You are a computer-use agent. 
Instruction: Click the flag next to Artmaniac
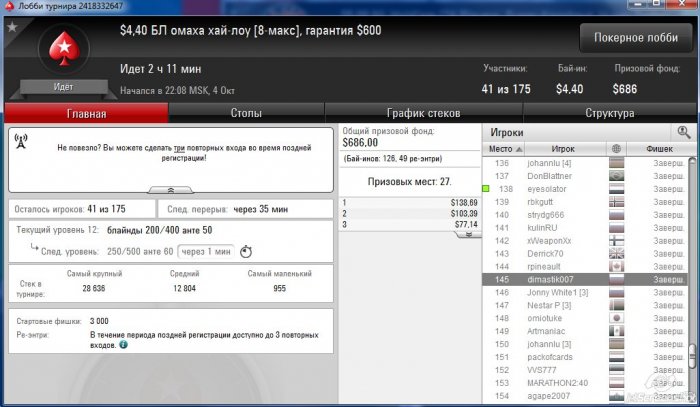coord(617,331)
